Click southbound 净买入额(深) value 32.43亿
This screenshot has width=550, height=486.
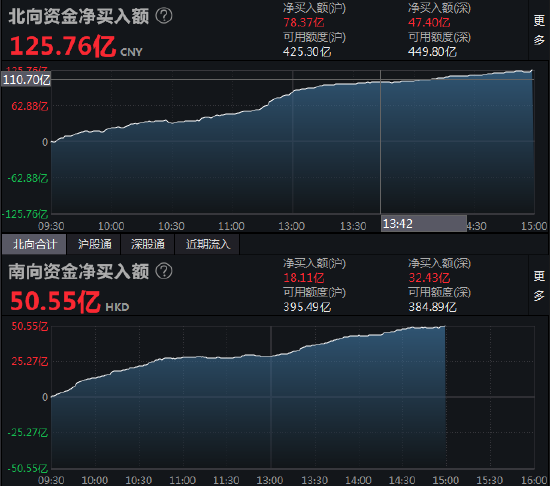pyautogui.click(x=429, y=278)
